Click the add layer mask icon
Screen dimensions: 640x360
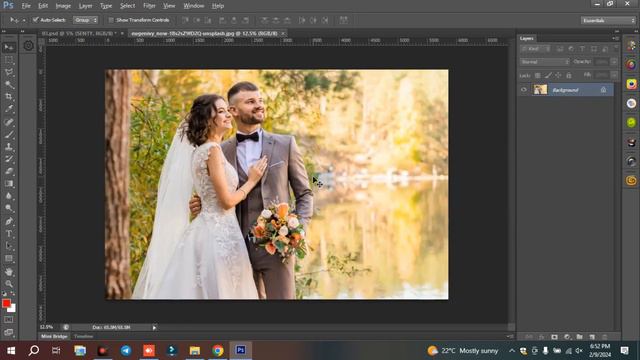(554, 337)
